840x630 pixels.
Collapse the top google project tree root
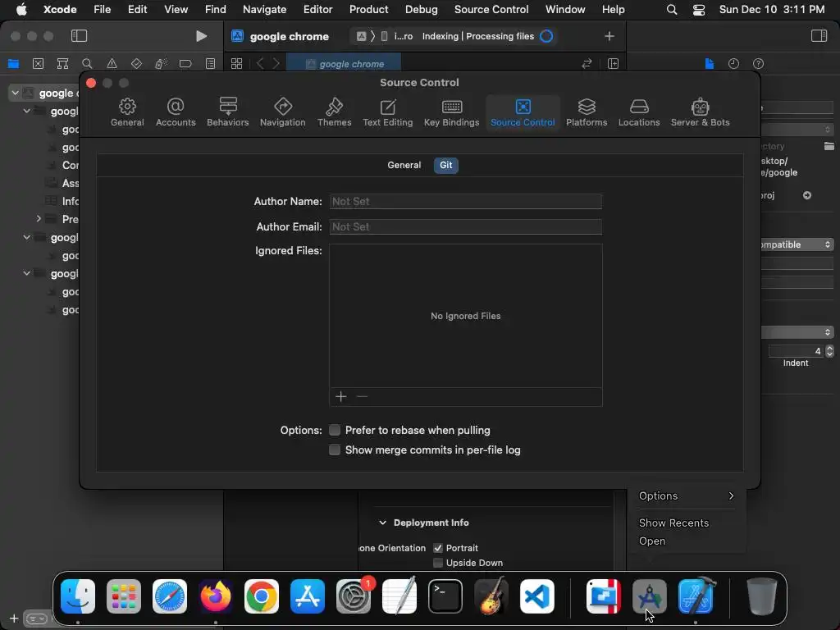click(15, 94)
